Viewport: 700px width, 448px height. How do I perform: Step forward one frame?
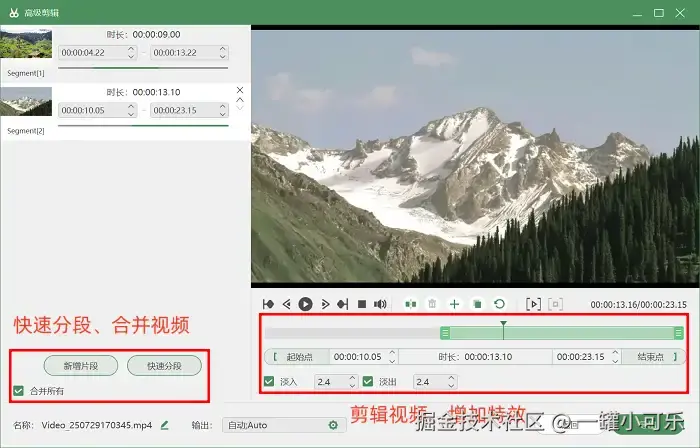325,304
